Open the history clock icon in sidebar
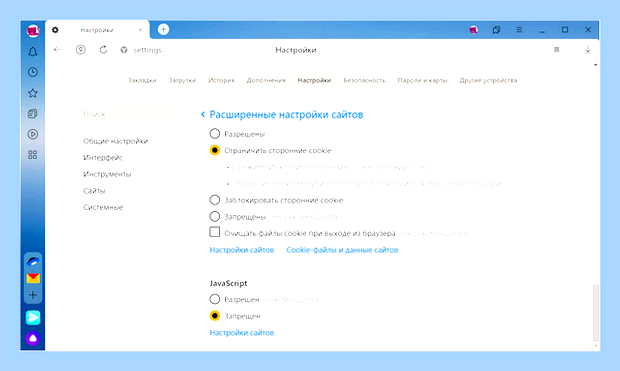The height and width of the screenshot is (371, 620). tap(33, 72)
